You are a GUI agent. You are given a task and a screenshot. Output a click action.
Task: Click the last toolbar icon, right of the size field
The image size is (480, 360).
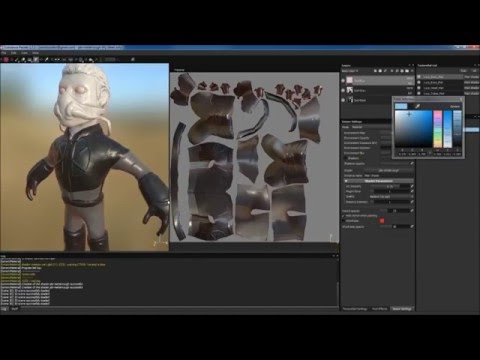coord(133,60)
